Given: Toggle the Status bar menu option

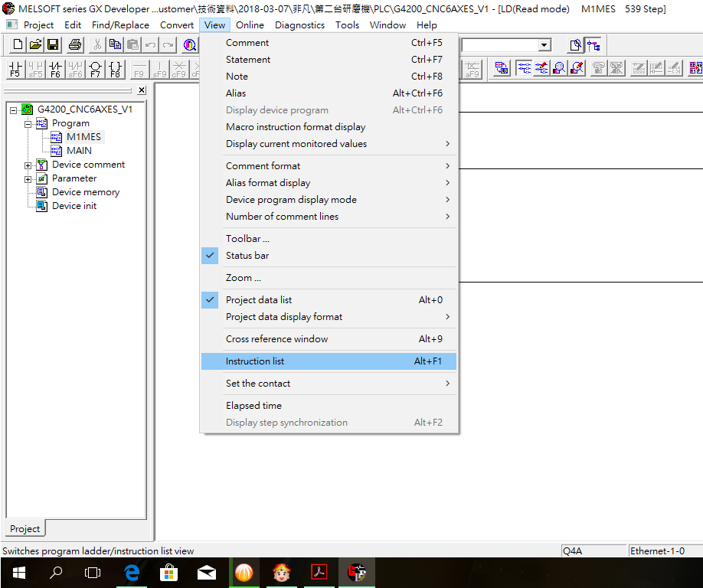Looking at the screenshot, I should (247, 256).
